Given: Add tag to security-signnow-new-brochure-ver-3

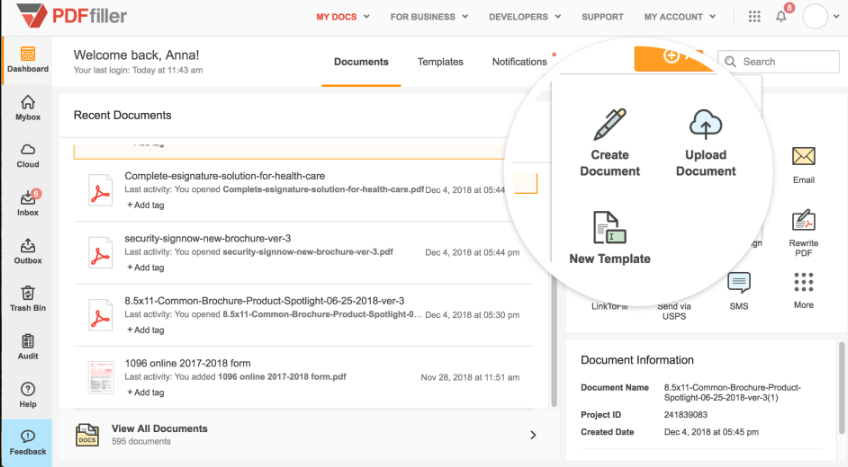Looking at the screenshot, I should [x=145, y=268].
